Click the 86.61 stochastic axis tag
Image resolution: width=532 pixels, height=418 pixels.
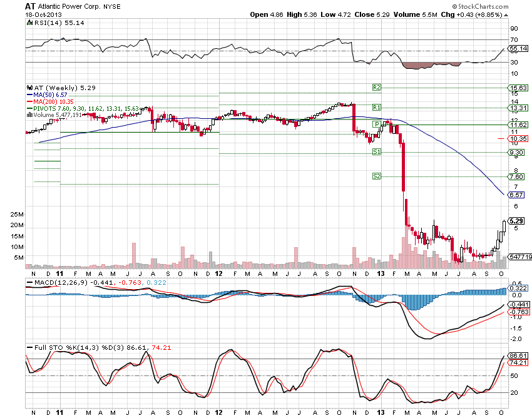pos(519,356)
